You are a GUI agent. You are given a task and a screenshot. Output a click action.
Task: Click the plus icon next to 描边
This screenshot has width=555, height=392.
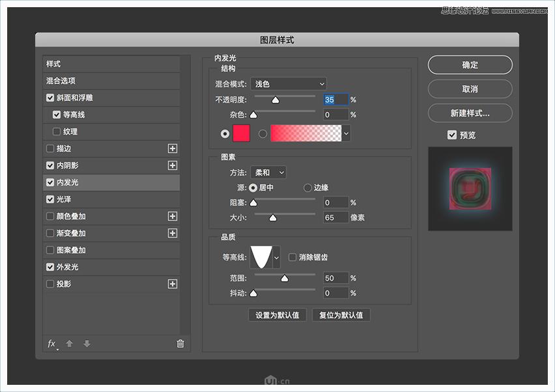point(173,148)
